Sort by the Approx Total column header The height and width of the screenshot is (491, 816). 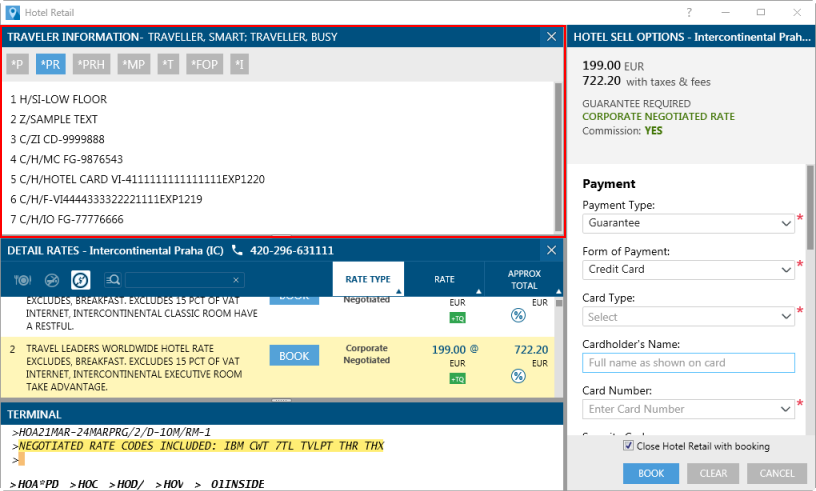(524, 280)
